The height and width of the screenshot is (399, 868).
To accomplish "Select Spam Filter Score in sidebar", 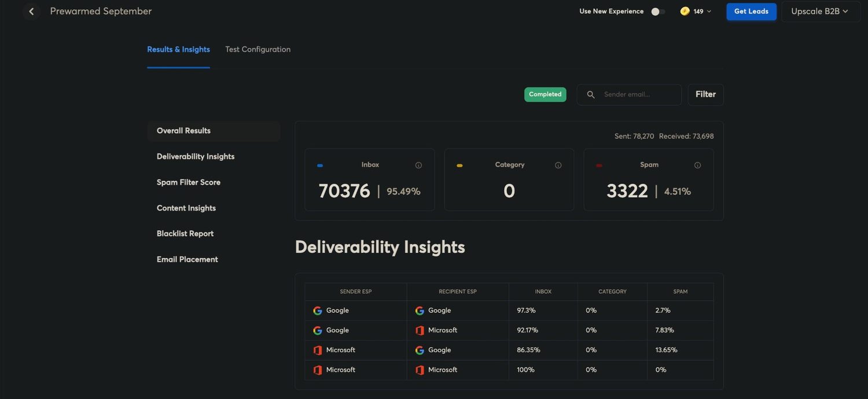I will tap(189, 182).
